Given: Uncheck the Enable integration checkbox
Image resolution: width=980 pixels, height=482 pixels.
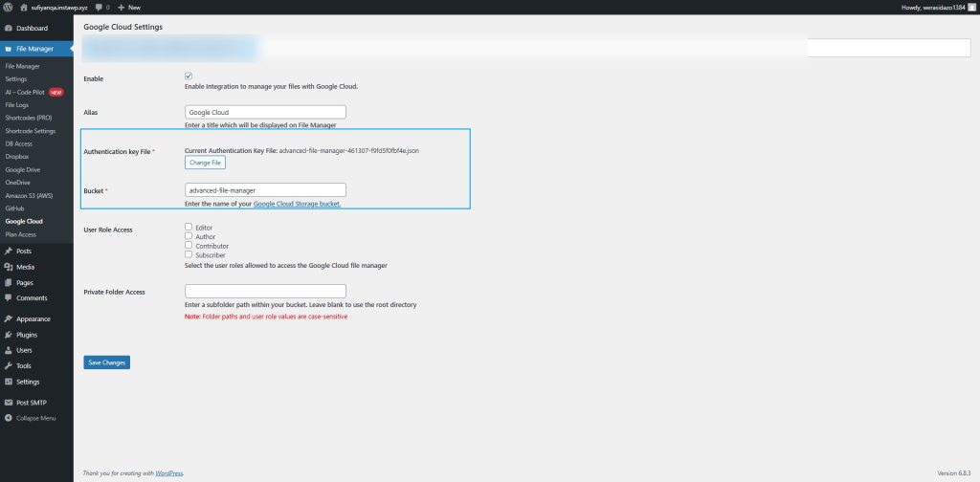Looking at the screenshot, I should (x=189, y=76).
